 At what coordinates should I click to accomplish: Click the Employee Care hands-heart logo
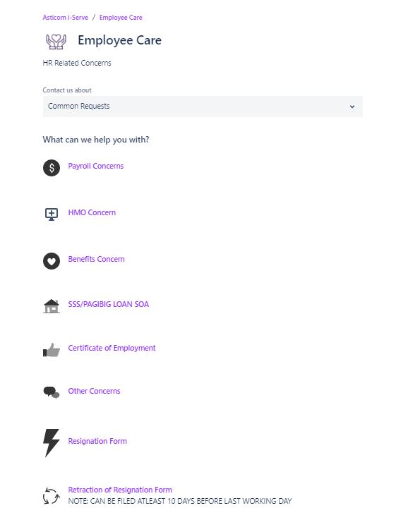point(56,42)
